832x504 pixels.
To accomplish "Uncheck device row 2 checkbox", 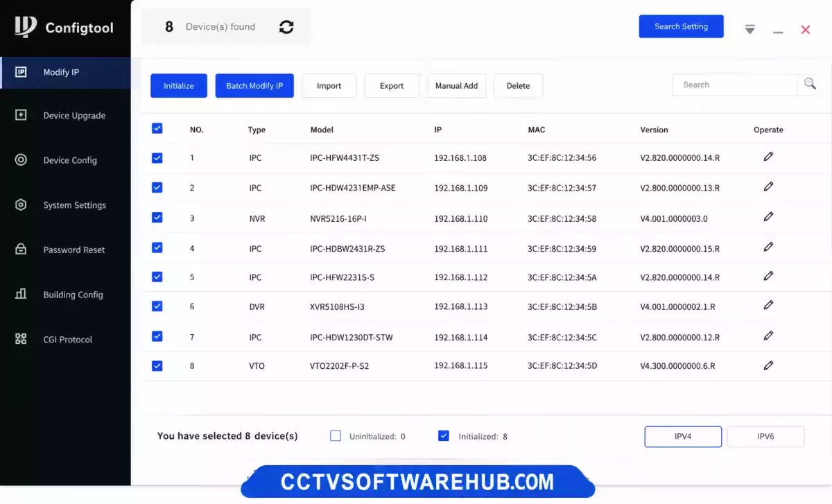I will click(x=157, y=187).
